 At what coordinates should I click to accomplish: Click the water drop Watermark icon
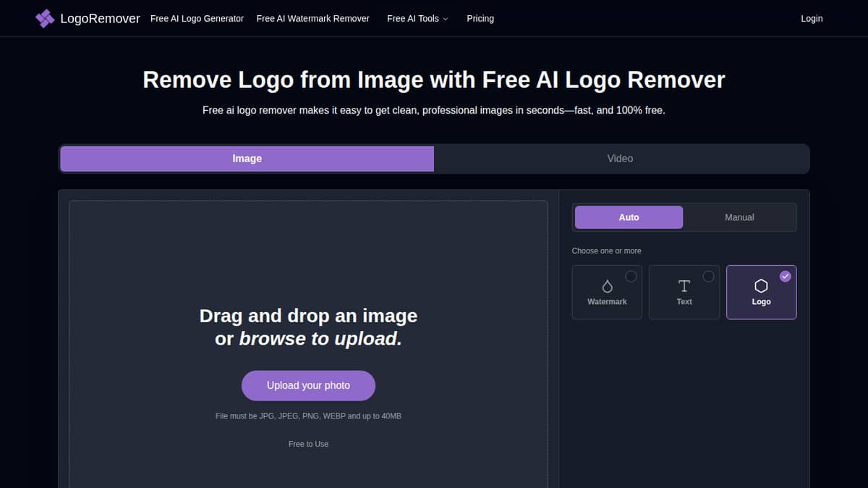tap(608, 286)
